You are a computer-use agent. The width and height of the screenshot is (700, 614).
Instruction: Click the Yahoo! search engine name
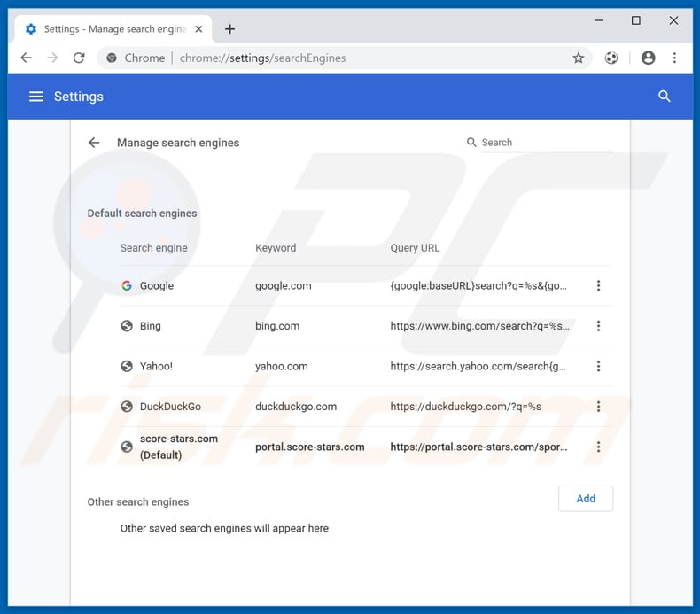coord(156,366)
